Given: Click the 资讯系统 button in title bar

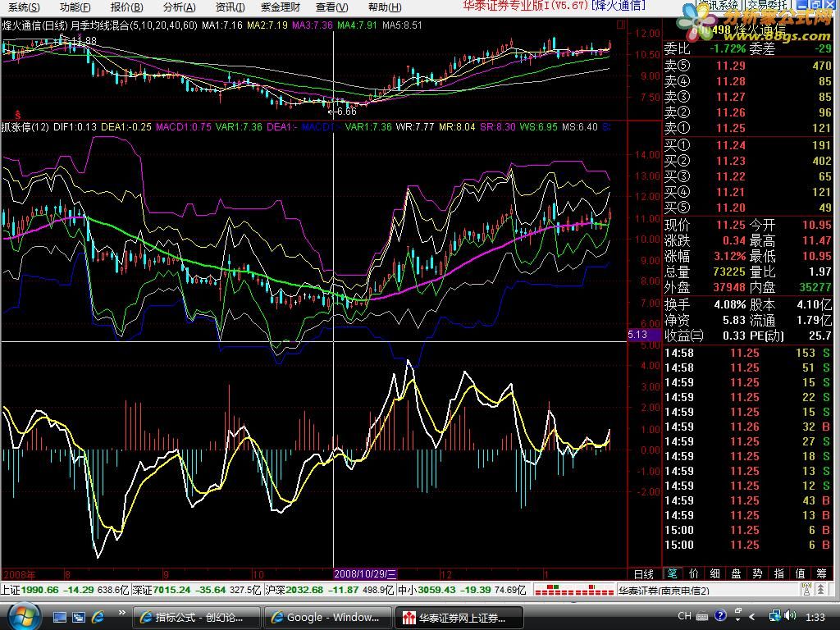Looking at the screenshot, I should point(718,5).
